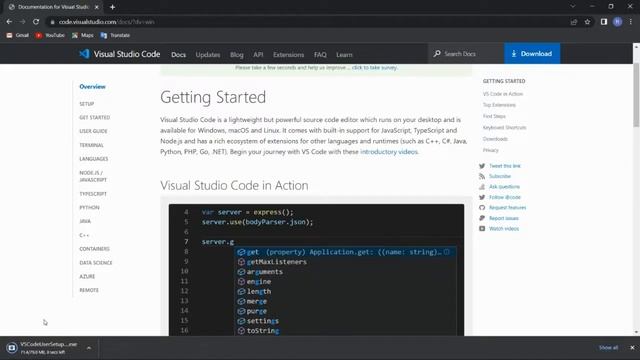Image resolution: width=640 pixels, height=360 pixels.
Task: Bookmark this page with star icon
Action: tap(587, 22)
